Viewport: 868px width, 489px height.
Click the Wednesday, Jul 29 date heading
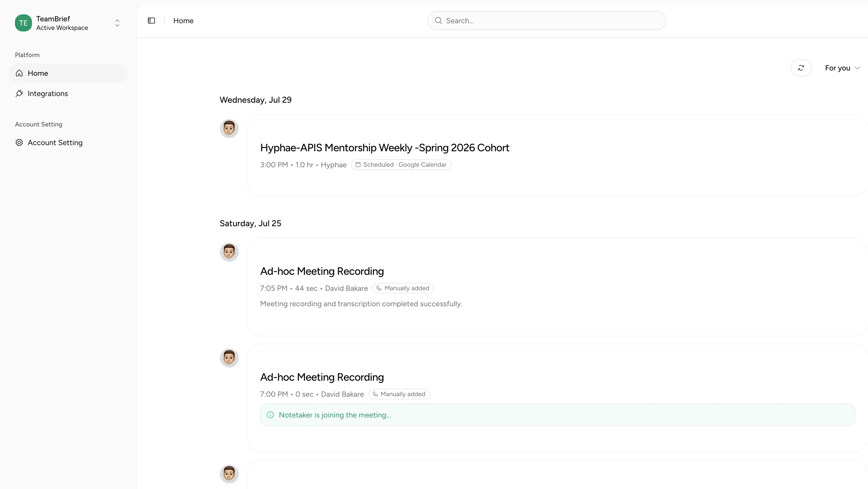[255, 100]
